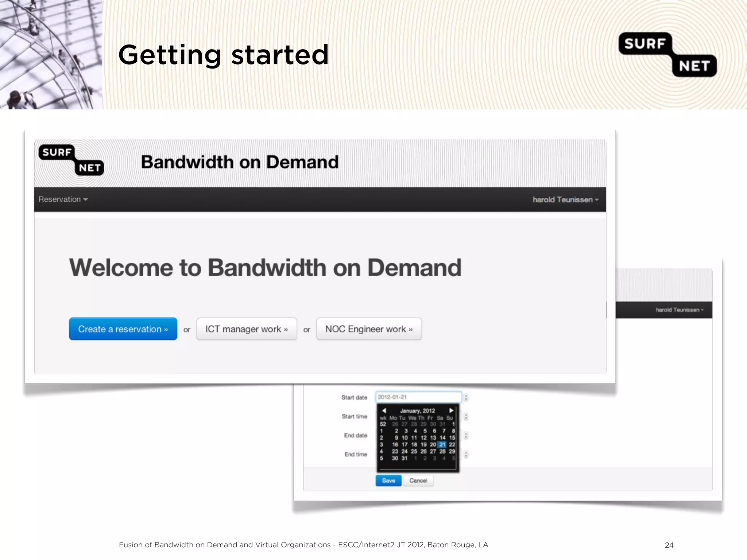Image resolution: width=747 pixels, height=560 pixels.
Task: Go to previous month in calendar
Action: click(384, 411)
